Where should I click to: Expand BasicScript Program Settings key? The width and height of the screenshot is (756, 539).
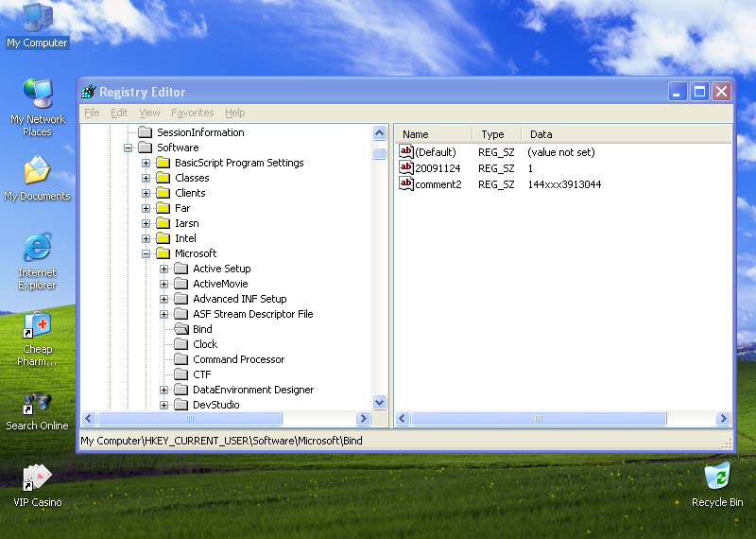point(146,163)
